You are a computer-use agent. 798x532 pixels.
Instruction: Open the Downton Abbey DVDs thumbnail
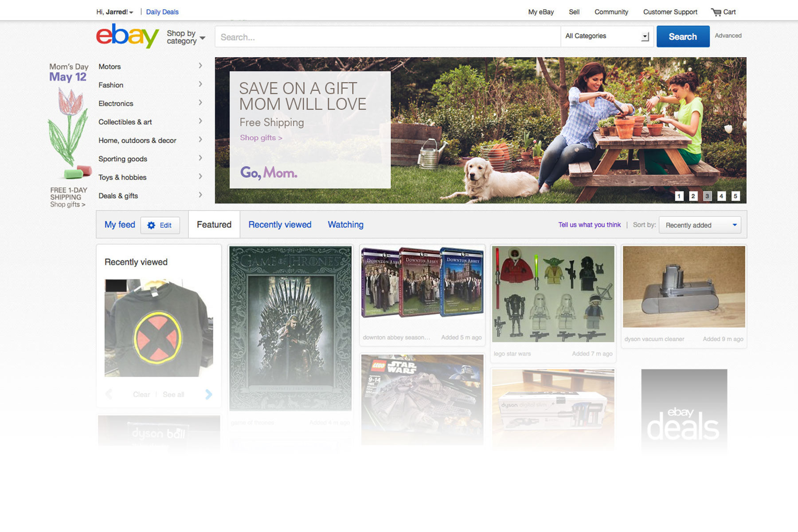pos(422,283)
